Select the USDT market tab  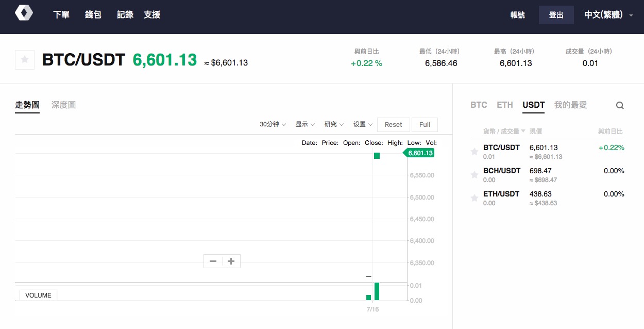(534, 105)
